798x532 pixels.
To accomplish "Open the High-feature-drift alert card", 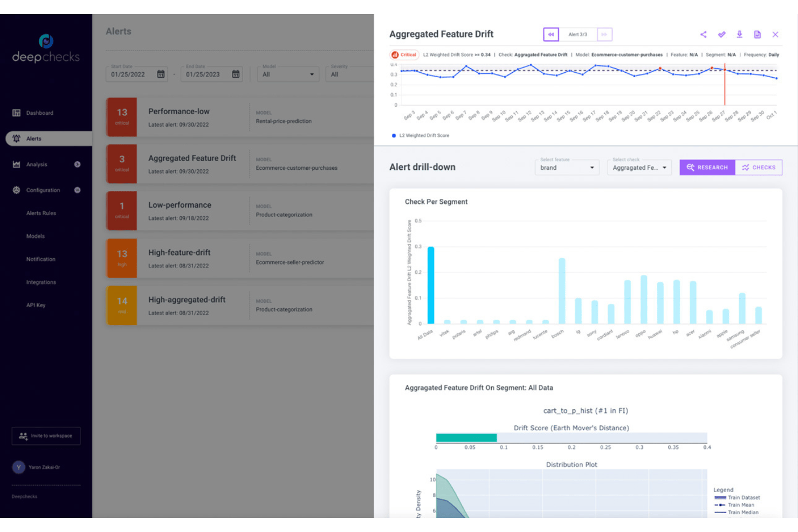I will coord(240,258).
